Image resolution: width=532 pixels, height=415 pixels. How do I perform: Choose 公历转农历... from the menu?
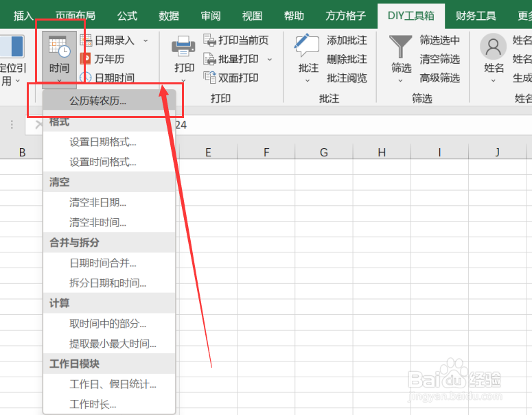[x=109, y=101]
